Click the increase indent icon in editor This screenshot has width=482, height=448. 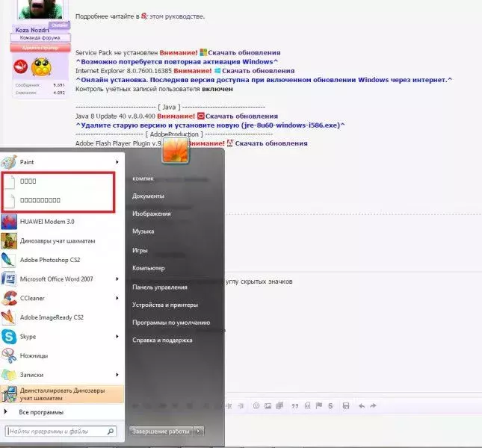point(241,406)
